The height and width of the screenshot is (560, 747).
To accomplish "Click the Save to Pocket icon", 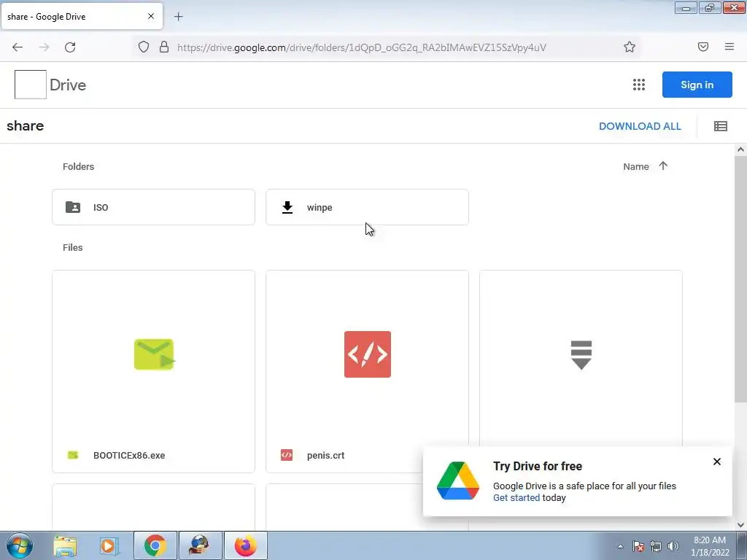I will [x=703, y=47].
